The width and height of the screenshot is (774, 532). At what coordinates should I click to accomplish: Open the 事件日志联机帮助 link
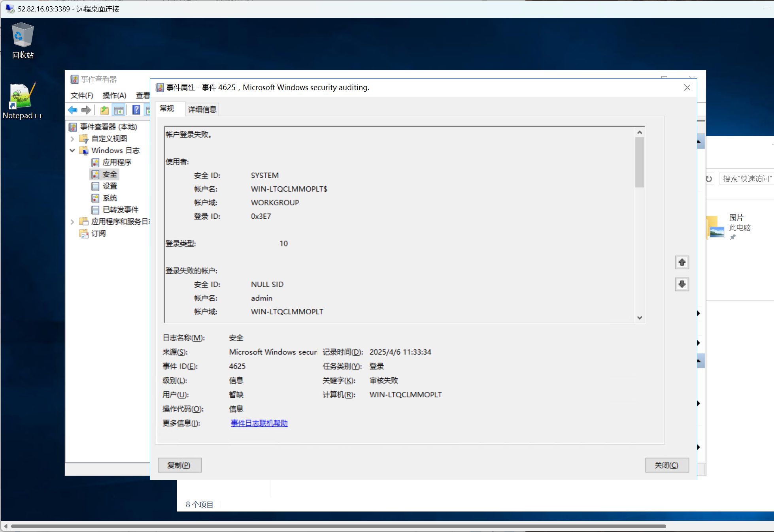point(259,423)
